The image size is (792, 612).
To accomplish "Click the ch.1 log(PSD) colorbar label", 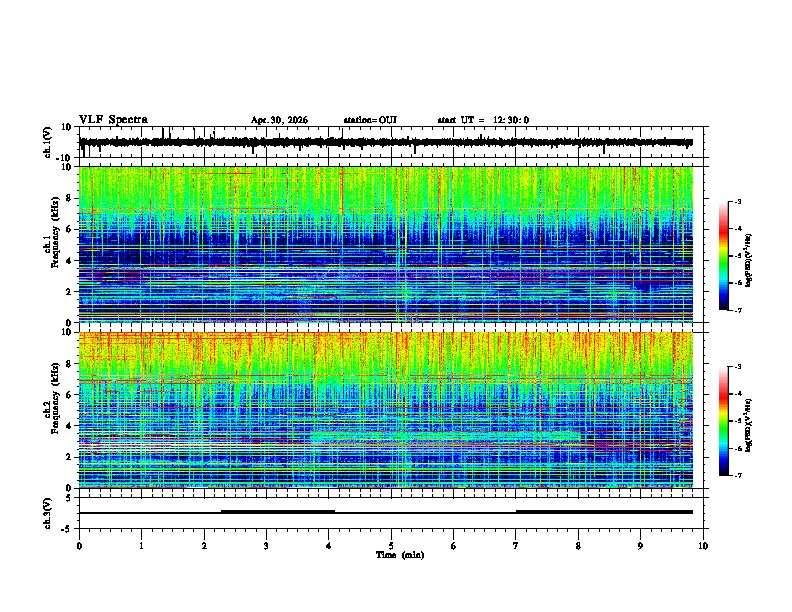I will (x=748, y=261).
